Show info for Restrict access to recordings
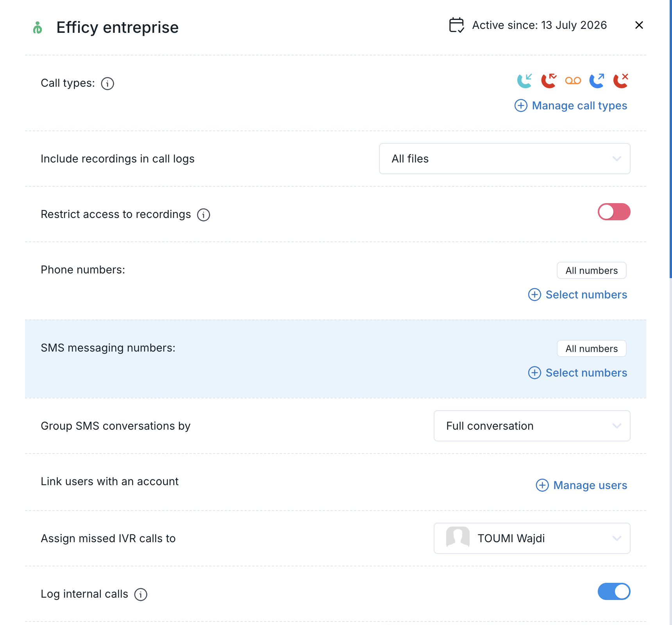 point(204,215)
